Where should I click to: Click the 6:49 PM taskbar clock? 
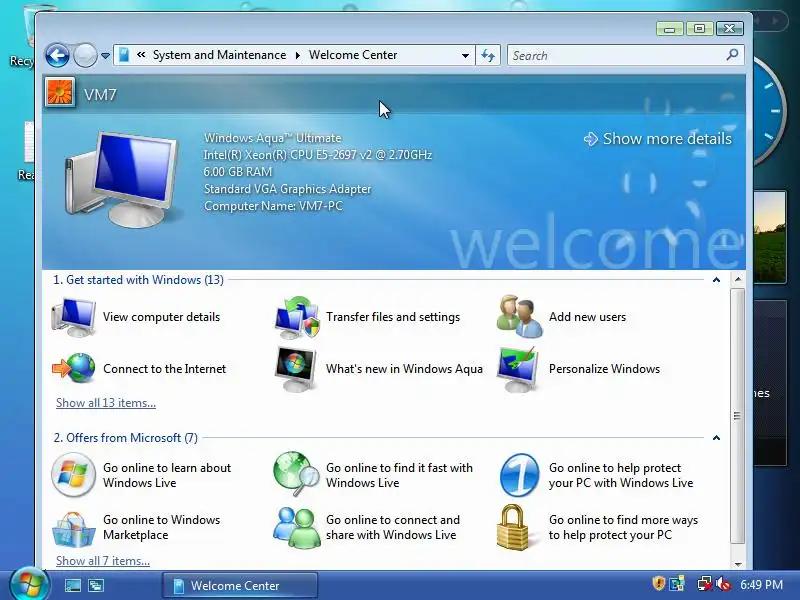pos(761,585)
